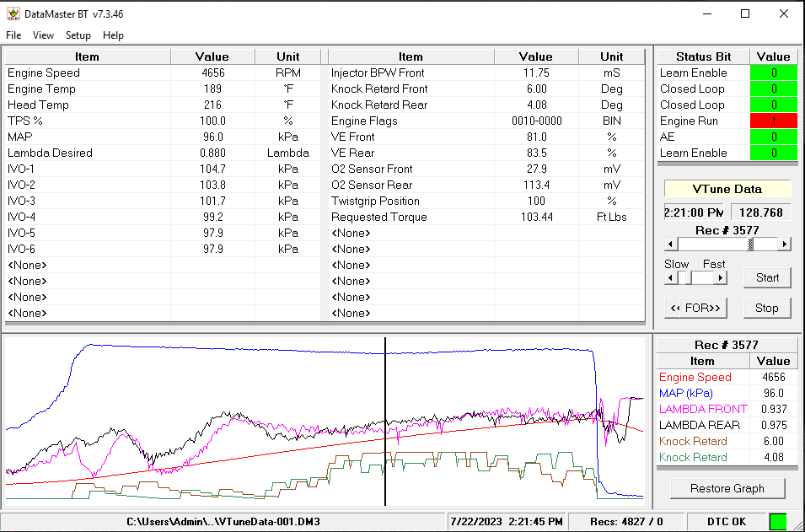Open the Help menu

point(113,35)
